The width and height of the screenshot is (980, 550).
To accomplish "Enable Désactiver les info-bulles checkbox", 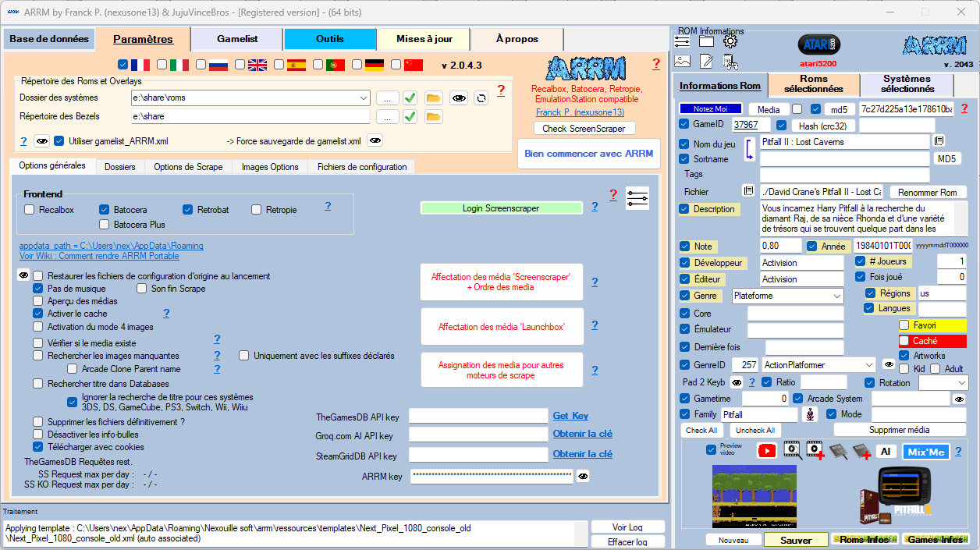I will point(37,435).
